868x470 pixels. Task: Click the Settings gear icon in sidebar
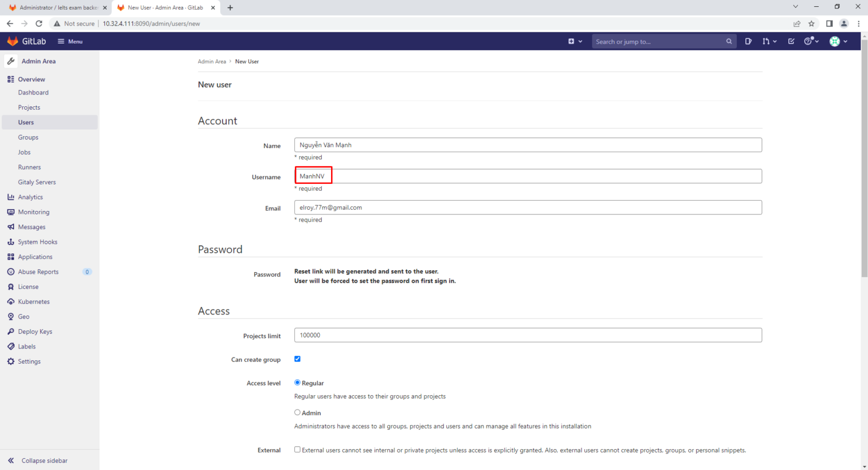11,361
